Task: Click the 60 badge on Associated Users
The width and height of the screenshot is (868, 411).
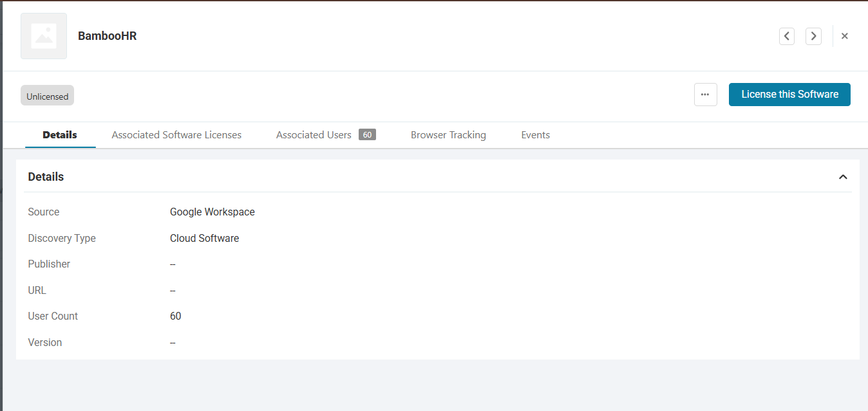Action: pyautogui.click(x=367, y=135)
